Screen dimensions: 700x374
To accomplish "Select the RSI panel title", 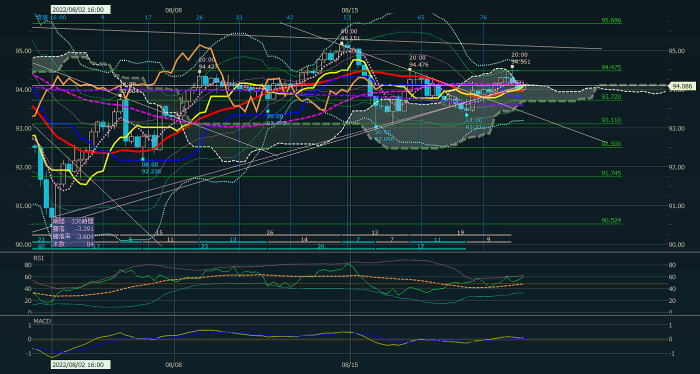I will point(38,258).
